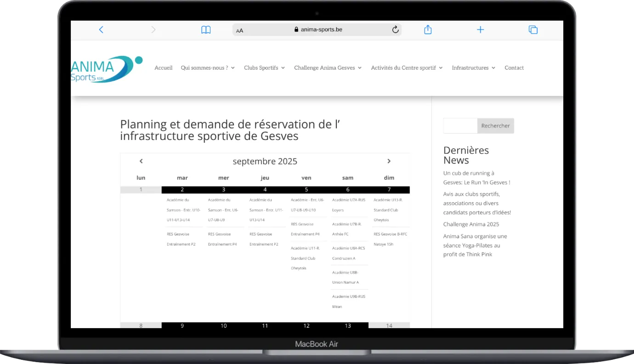Open the share sheet icon

(x=428, y=29)
